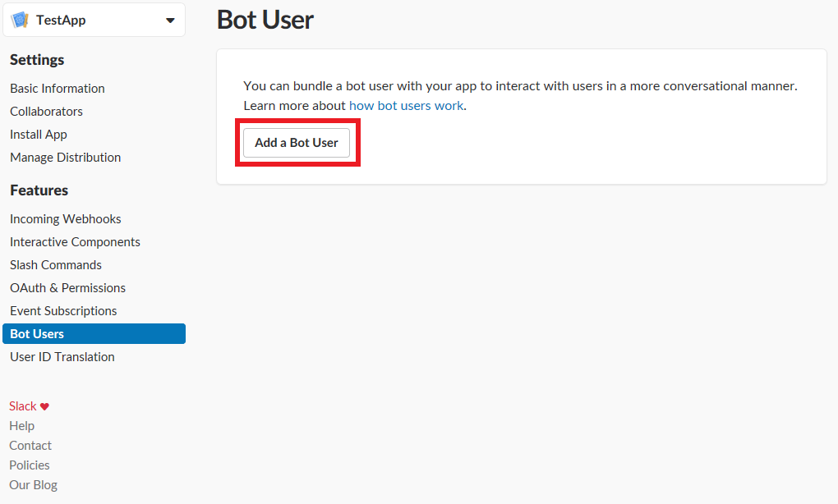838x504 pixels.
Task: Open the Collaborators page
Action: click(46, 111)
